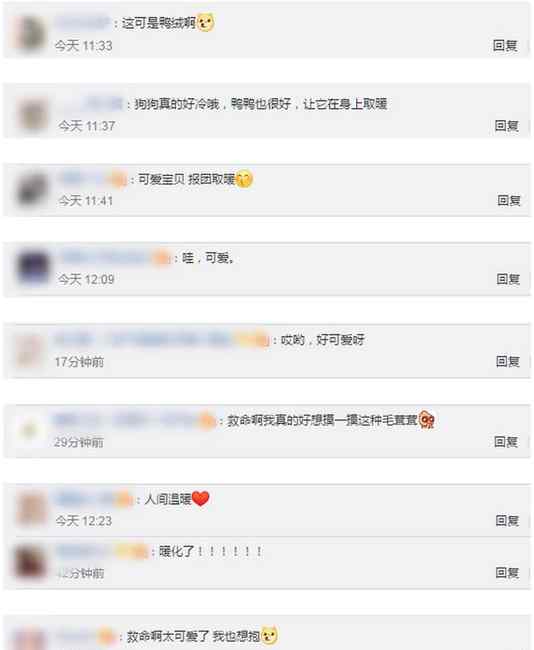The width and height of the screenshot is (534, 650).
Task: Click the yellow face emoji after 抱团取暖
Action: [244, 179]
